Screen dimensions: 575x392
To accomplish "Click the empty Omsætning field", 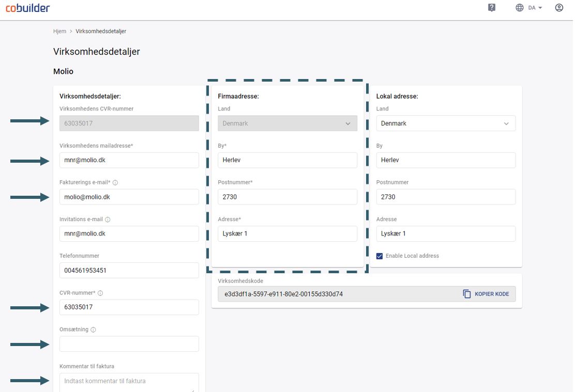I will click(x=129, y=344).
